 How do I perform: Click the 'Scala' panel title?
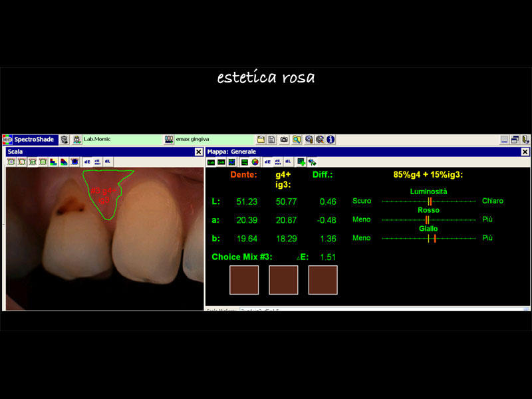point(15,152)
